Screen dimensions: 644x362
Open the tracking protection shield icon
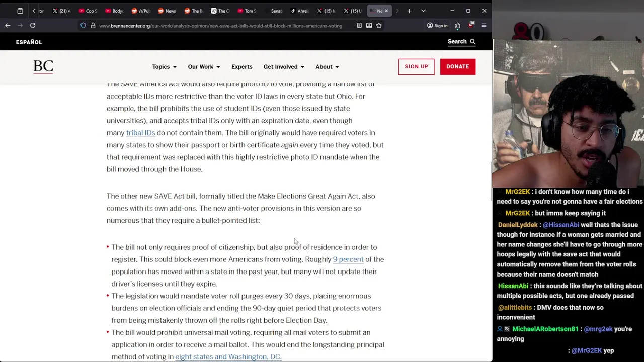coord(83,26)
